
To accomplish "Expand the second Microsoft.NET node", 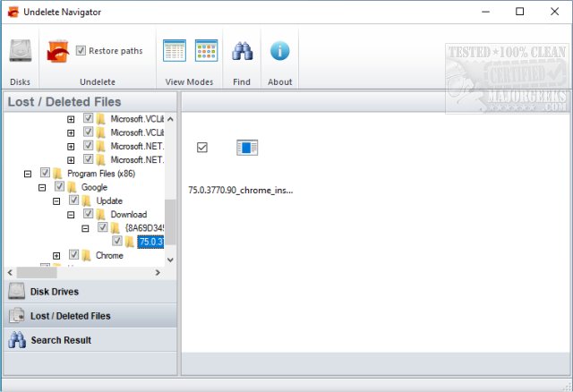I will click(71, 160).
